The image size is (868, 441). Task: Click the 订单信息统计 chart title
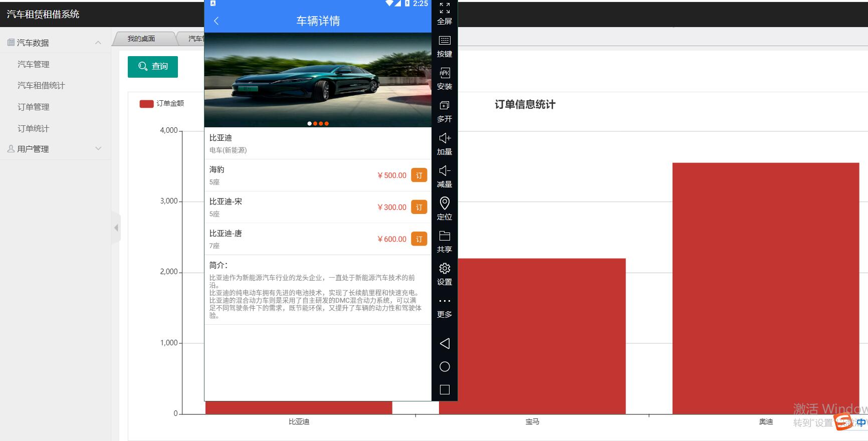(525, 105)
